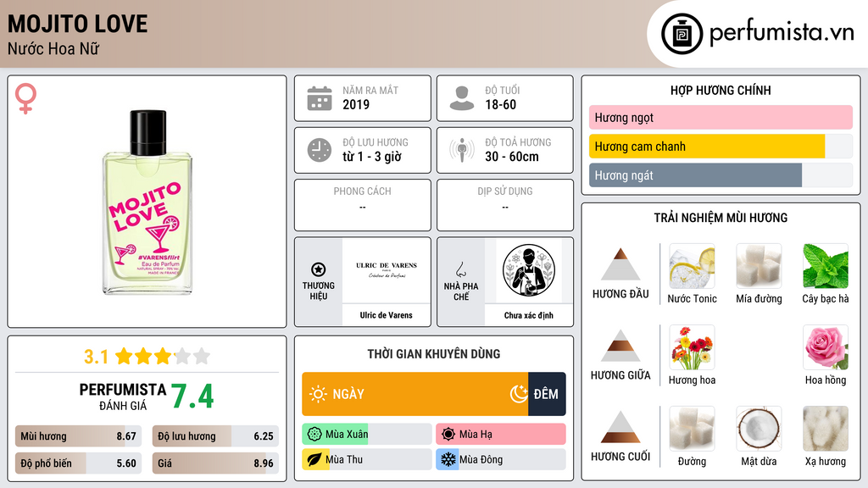Viewport: 868px width, 488px height.
Task: Click the Hương giữa middle-note pyramid icon
Action: (x=620, y=346)
